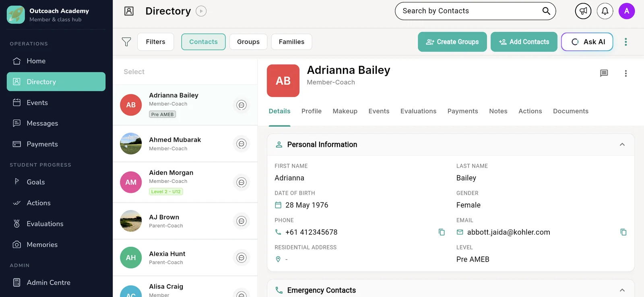The width and height of the screenshot is (644, 297).
Task: Show the Families view
Action: 291,42
